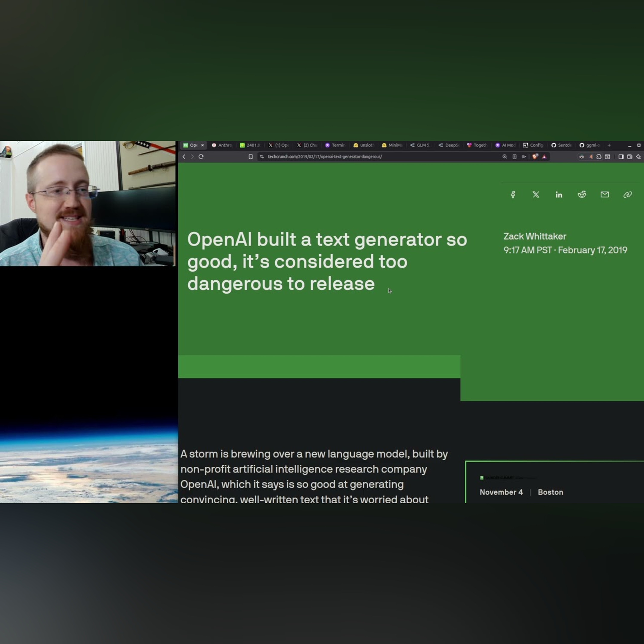Click the Brave Shields lion icon
This screenshot has width=644, height=644.
point(535,157)
